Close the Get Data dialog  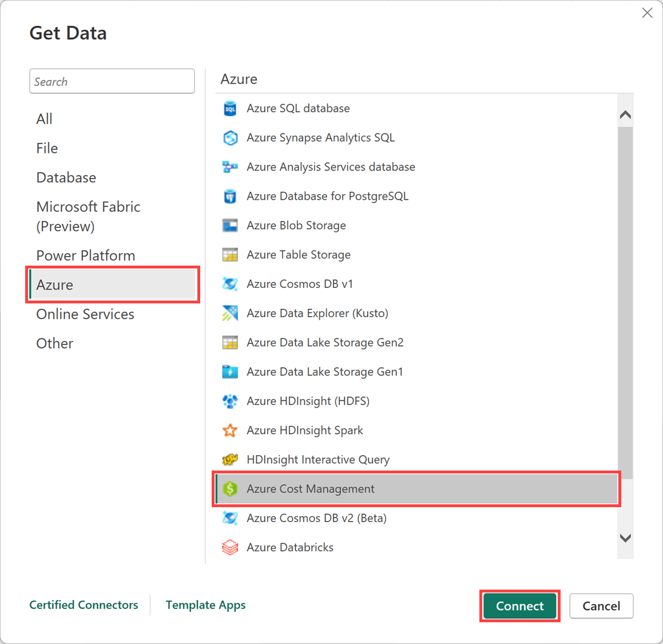click(647, 13)
